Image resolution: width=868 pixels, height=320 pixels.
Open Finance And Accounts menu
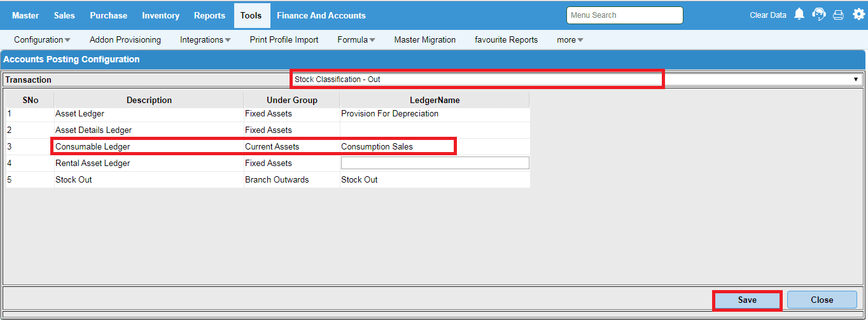click(x=321, y=15)
